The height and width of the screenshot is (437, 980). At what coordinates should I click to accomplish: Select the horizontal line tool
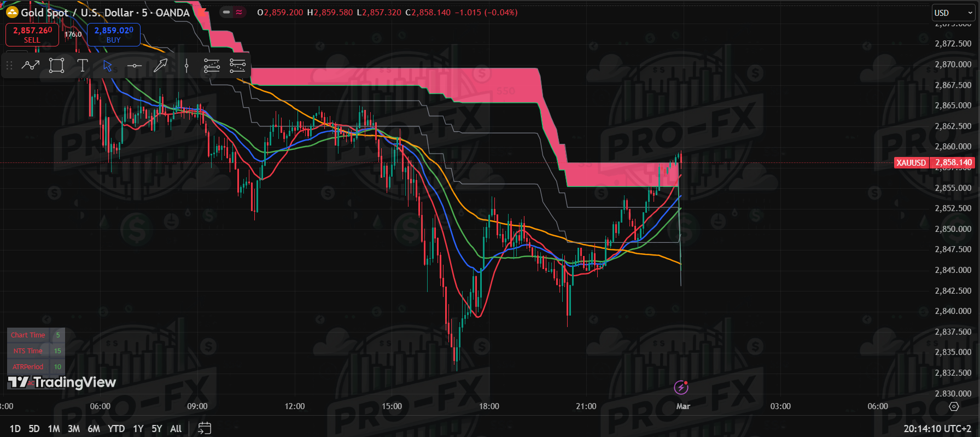[134, 66]
